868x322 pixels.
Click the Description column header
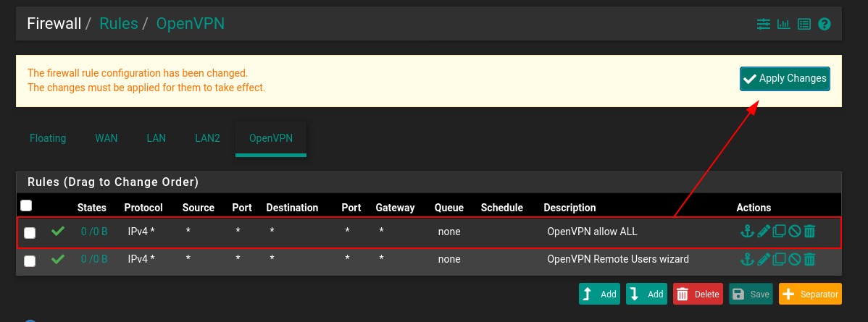click(569, 208)
